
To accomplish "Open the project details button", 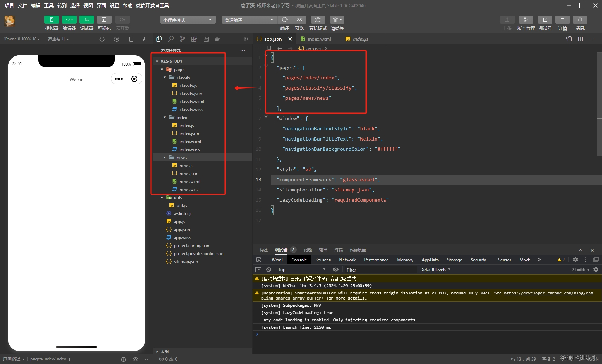I will pyautogui.click(x=563, y=20).
